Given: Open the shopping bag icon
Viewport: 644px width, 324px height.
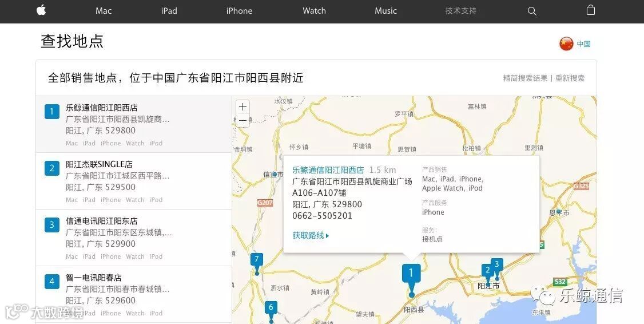Looking at the screenshot, I should point(591,10).
